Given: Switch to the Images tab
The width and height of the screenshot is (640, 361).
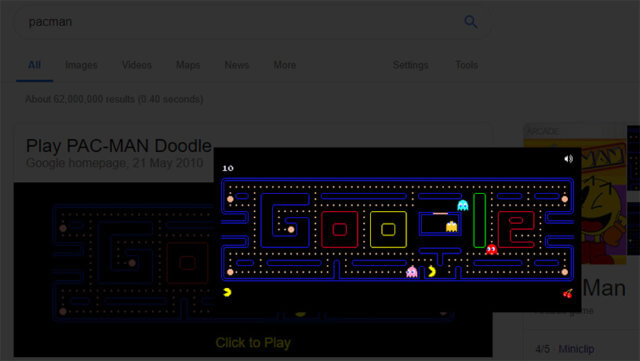Looking at the screenshot, I should (x=81, y=65).
